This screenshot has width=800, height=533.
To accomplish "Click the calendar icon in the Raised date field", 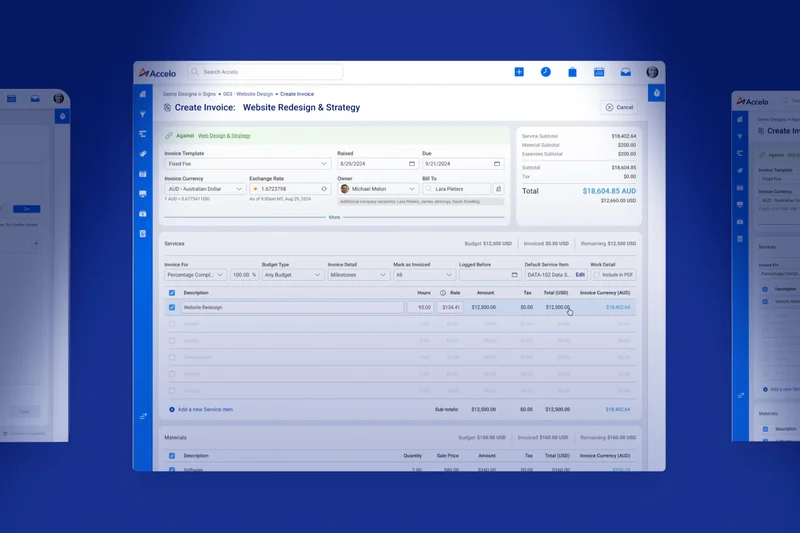I will tap(411, 163).
